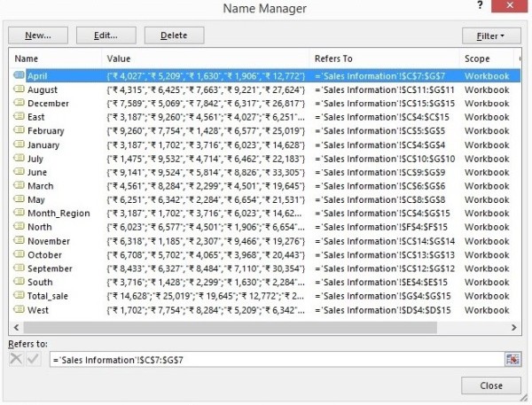Viewport: 532px width, 405px height.
Task: Click the Value column header
Action: pyautogui.click(x=204, y=58)
